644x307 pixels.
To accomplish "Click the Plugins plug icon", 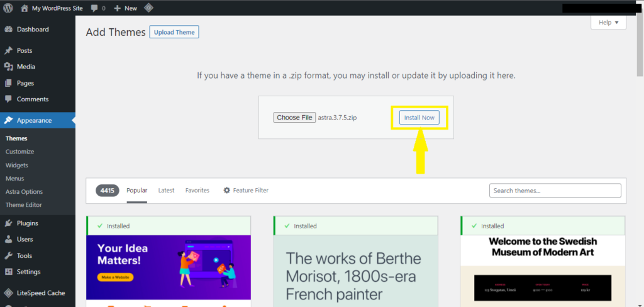I will pyautogui.click(x=8, y=223).
